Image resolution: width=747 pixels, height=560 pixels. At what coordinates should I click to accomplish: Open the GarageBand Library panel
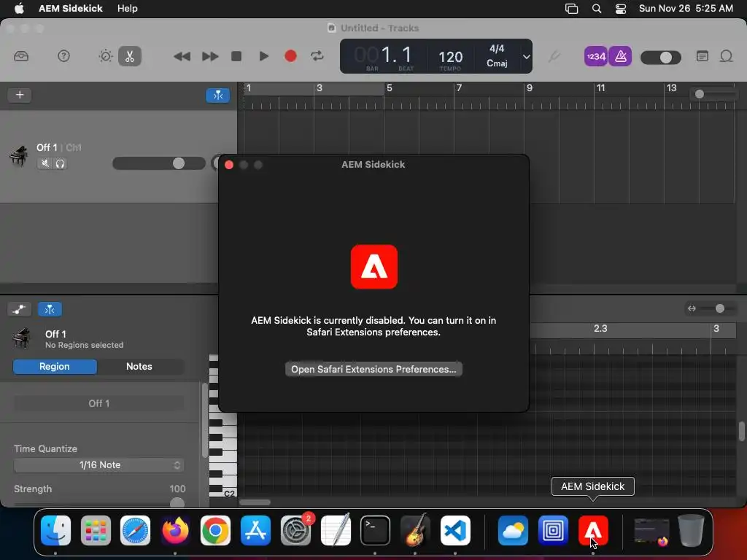point(21,56)
